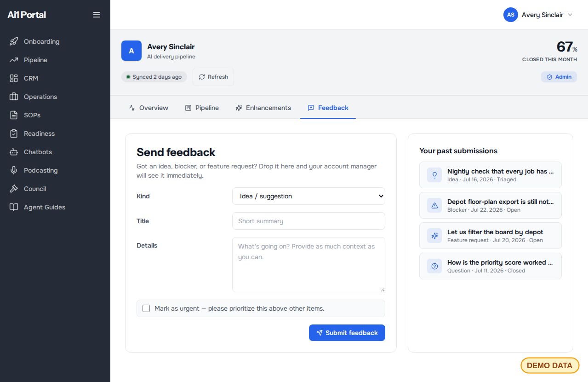Open 'Let us filter the board by depot' submission

pos(491,236)
